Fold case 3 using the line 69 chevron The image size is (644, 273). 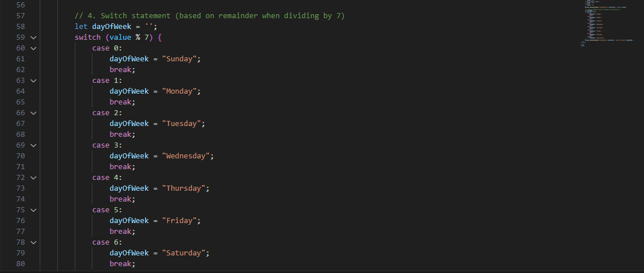pos(33,145)
